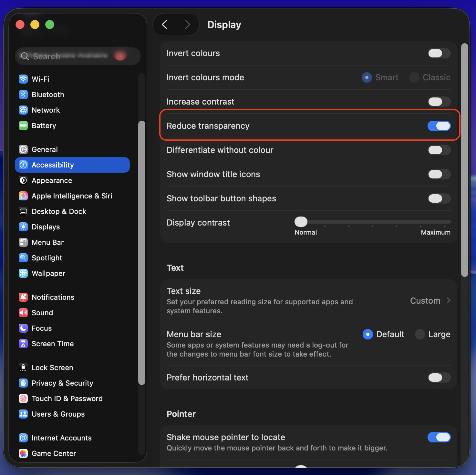This screenshot has height=475, width=476.
Task: Turn off Shake mouse pointer to locate
Action: [x=439, y=437]
